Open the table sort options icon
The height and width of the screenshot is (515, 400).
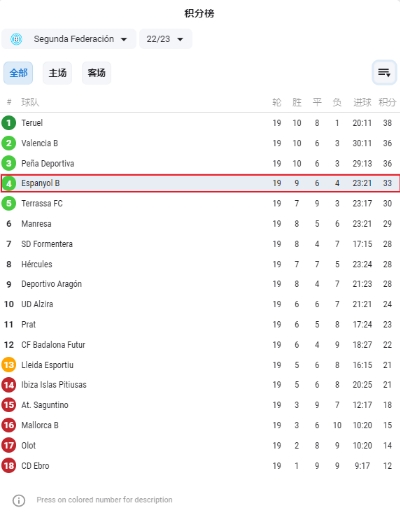point(384,72)
